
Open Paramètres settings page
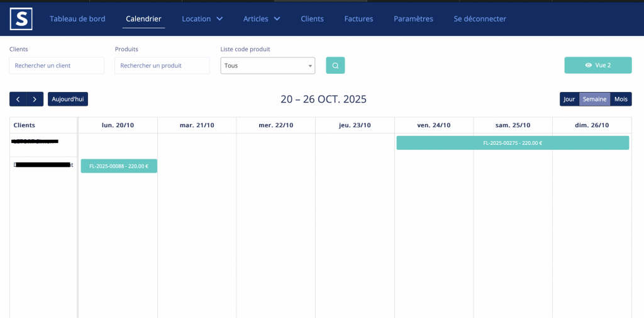(x=413, y=19)
